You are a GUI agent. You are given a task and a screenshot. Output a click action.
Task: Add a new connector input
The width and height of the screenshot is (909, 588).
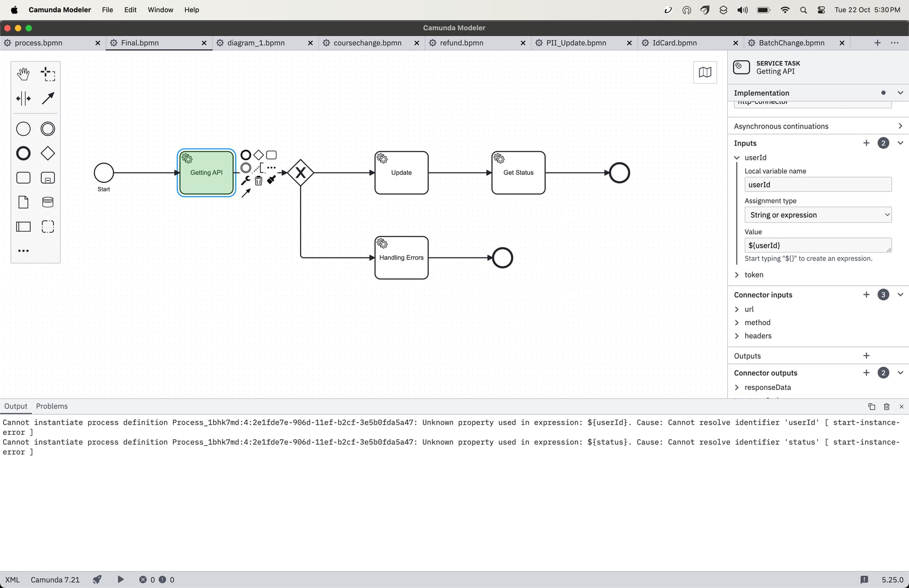(866, 295)
